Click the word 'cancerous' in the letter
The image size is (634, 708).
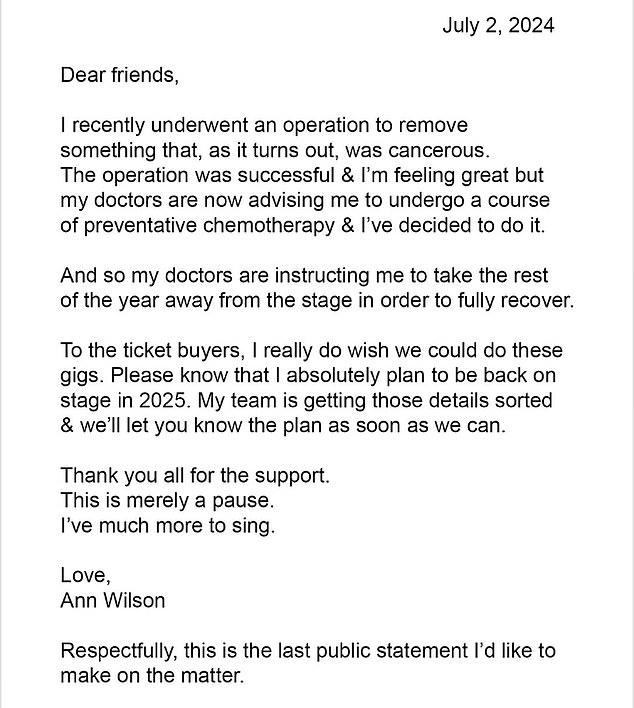tap(438, 150)
